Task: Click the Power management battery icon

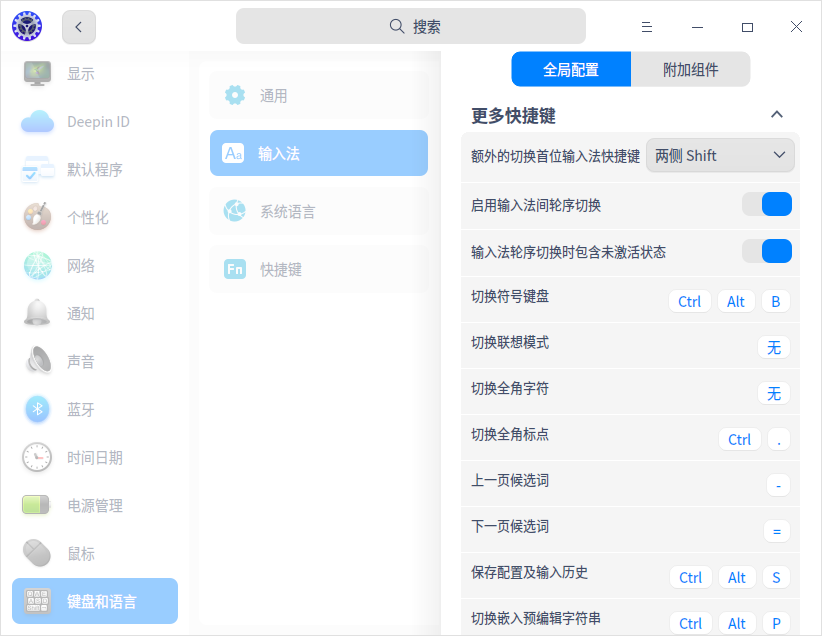Action: point(37,505)
